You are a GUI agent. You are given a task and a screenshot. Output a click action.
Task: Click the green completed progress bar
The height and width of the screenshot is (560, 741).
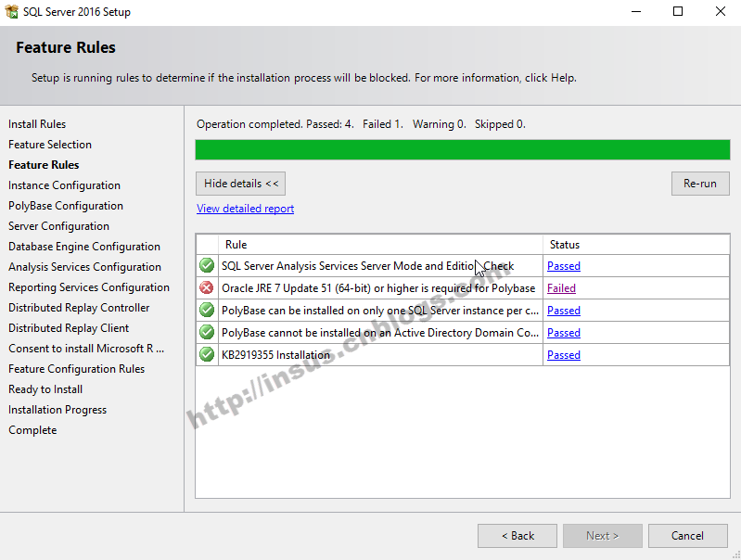[463, 150]
